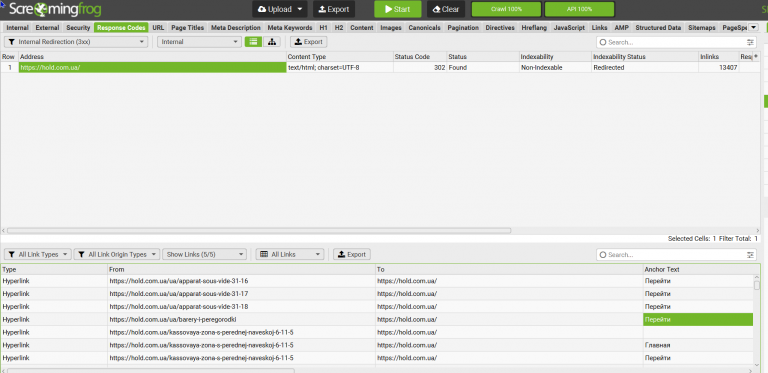Open the Hreflang tab
This screenshot has height=373, width=768.
pyautogui.click(x=534, y=28)
